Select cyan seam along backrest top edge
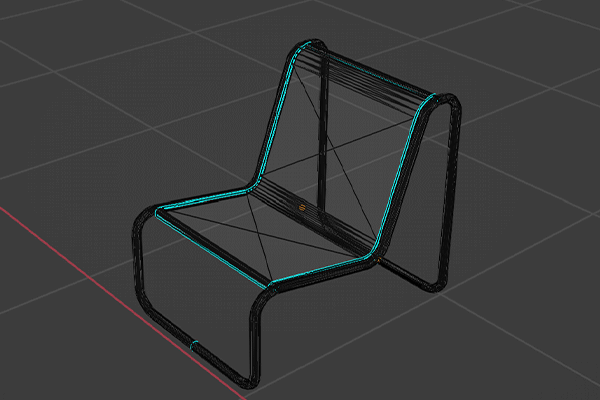600x400 pixels. (x=370, y=71)
